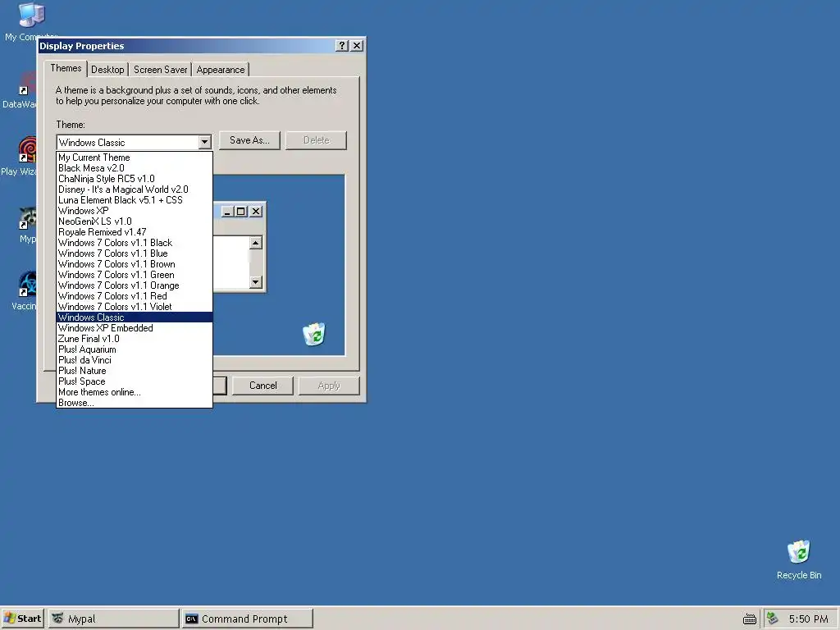840x630 pixels.
Task: Click the Recycle Bin icon in the theme preview
Action: click(x=314, y=334)
